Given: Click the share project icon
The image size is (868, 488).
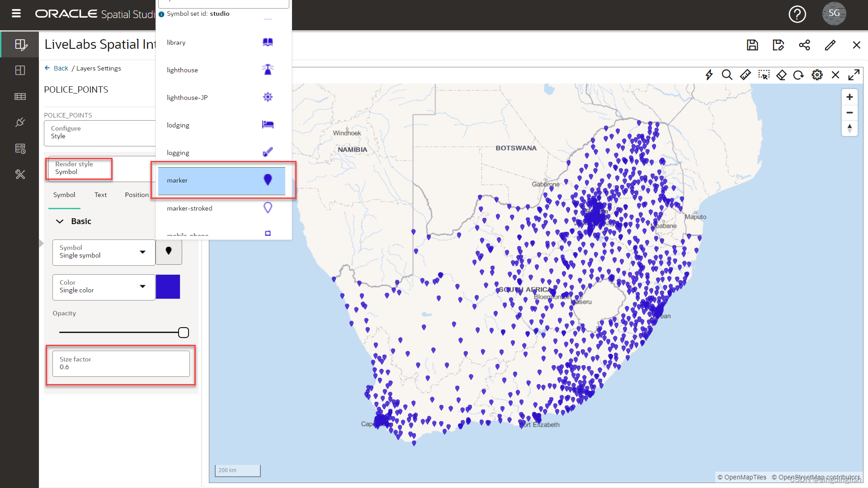Looking at the screenshot, I should (x=804, y=45).
